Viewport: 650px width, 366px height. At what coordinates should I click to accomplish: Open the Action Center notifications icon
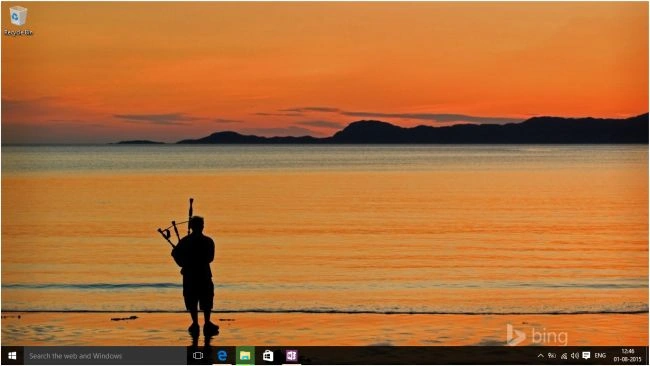click(586, 356)
